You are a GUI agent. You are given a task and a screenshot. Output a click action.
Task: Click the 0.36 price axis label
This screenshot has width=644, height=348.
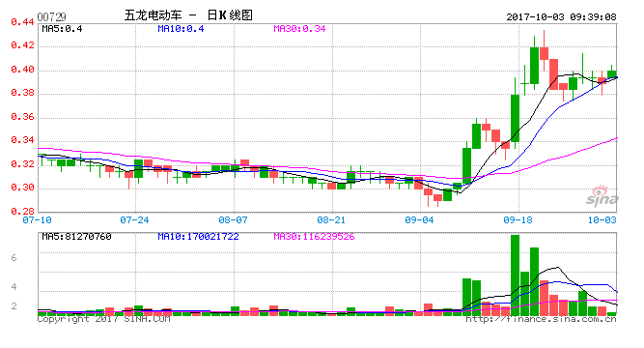point(22,117)
